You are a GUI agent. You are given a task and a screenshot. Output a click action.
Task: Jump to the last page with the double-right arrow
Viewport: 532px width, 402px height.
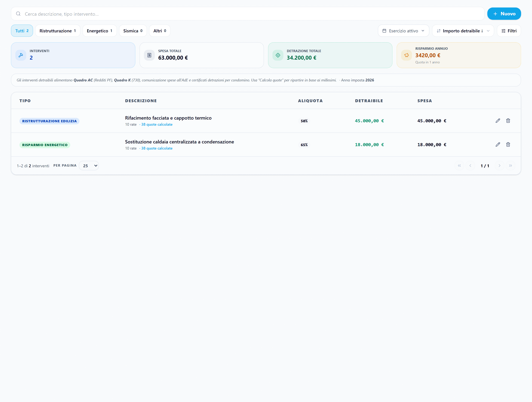(510, 166)
